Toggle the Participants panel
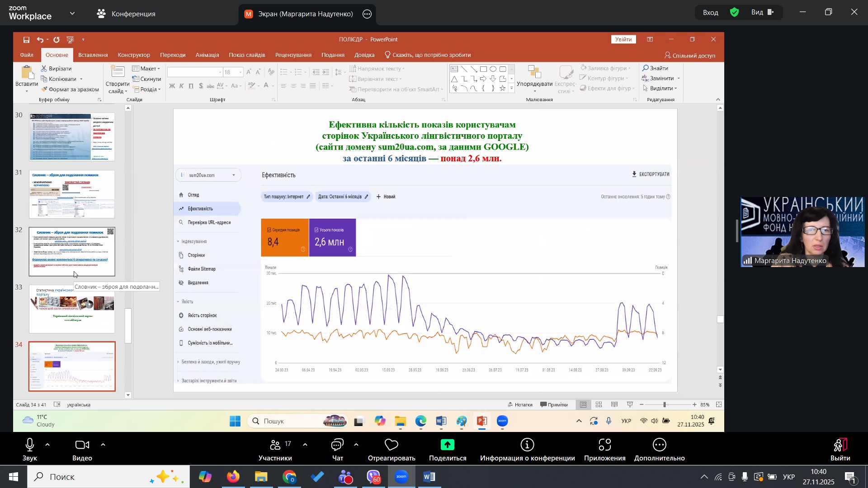The height and width of the screenshot is (488, 868). tap(275, 445)
